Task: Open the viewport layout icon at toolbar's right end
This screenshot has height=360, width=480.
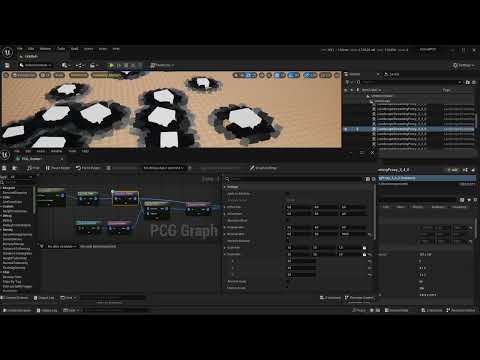Action: coord(337,75)
